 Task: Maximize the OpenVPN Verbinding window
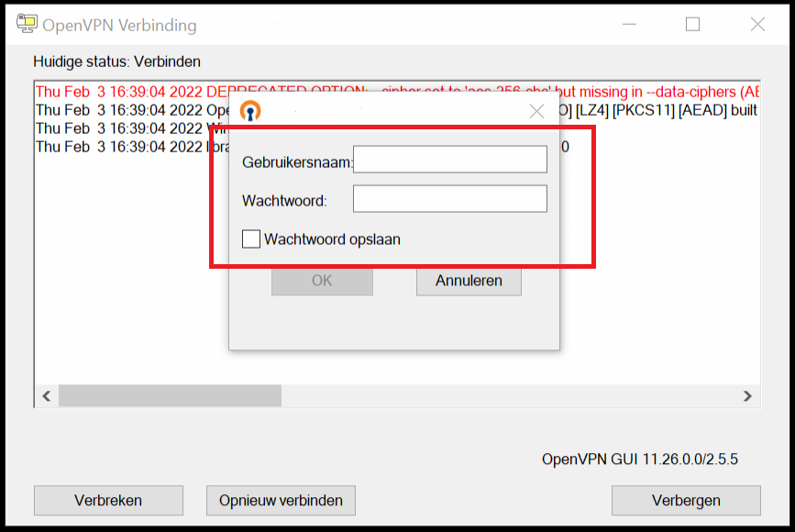coord(692,25)
